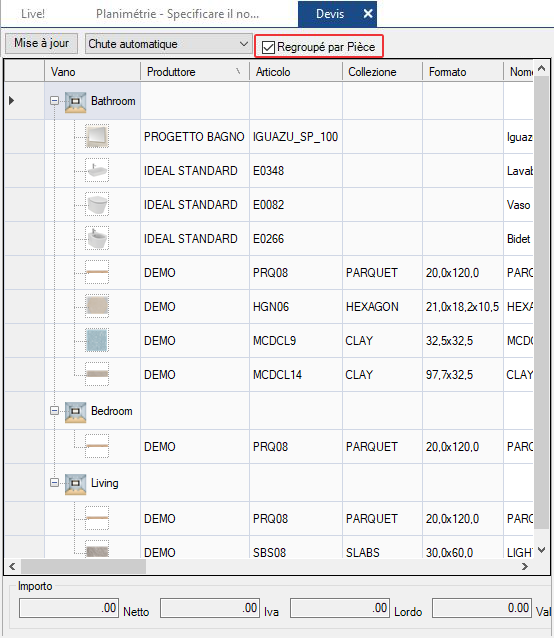Click the Bathroom room icon
Viewport: 554px width, 638px height.
point(76,102)
